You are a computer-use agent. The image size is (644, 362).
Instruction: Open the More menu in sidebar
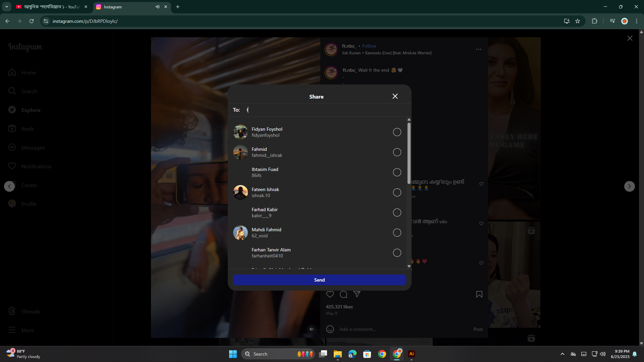pos(21,330)
